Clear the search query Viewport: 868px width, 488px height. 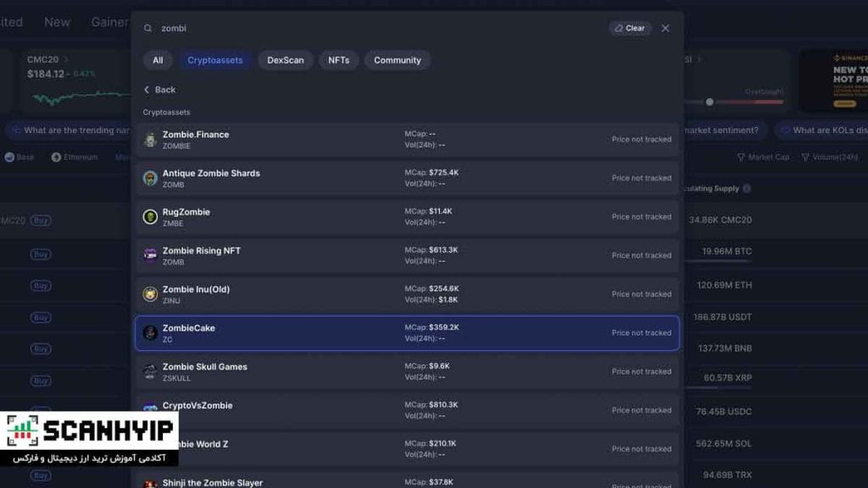[630, 28]
